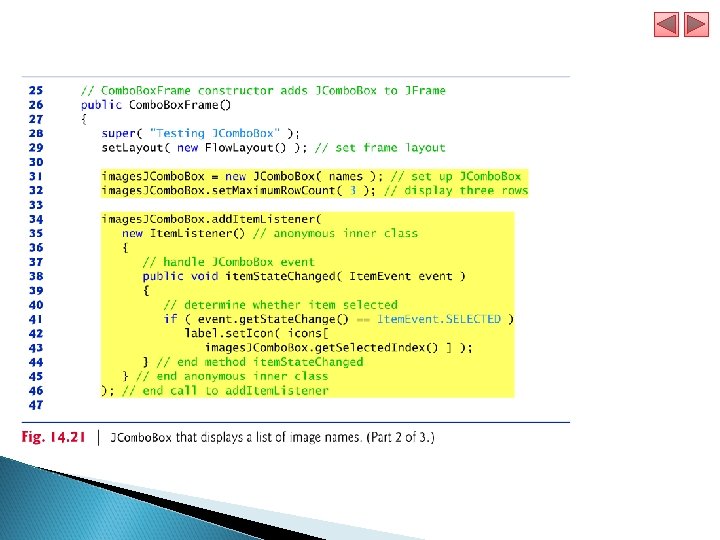The image size is (720, 540).
Task: Click code line "public ComboBoxFrame()"
Action: point(156,105)
